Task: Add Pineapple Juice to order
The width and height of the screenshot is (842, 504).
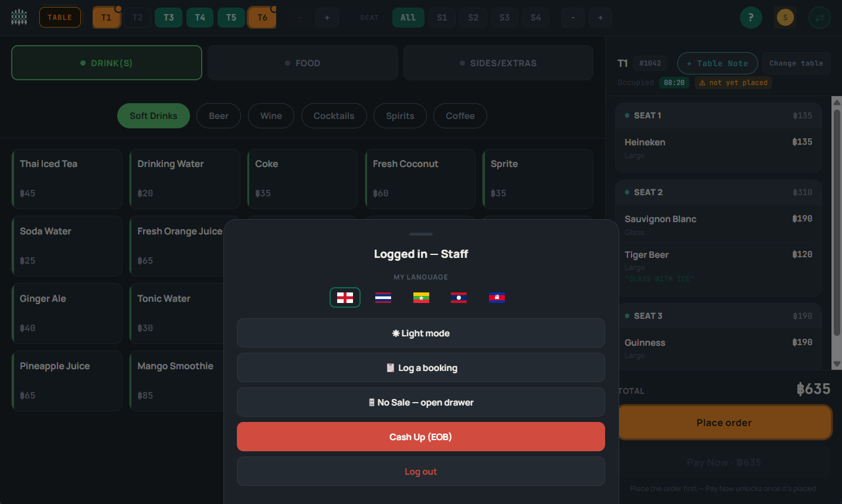Action: click(x=67, y=381)
